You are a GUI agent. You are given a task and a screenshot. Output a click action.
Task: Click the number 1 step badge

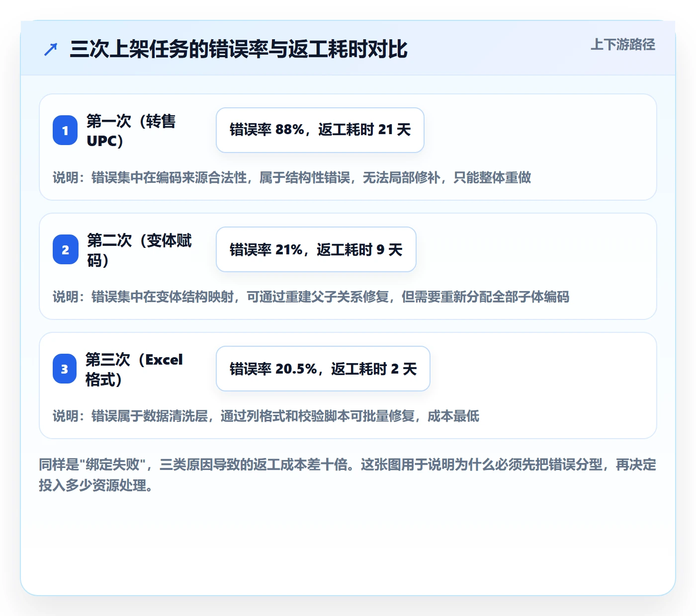point(65,130)
